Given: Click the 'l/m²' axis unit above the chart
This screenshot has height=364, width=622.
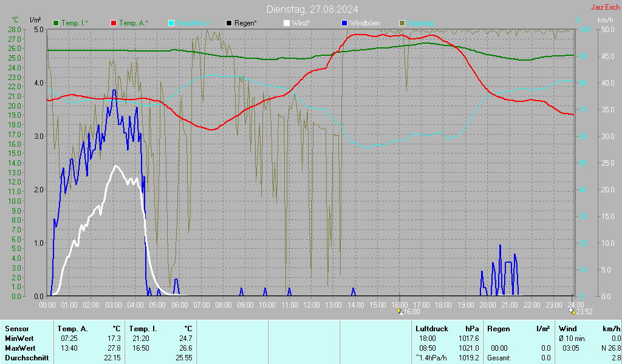Looking at the screenshot, I should (x=35, y=20).
